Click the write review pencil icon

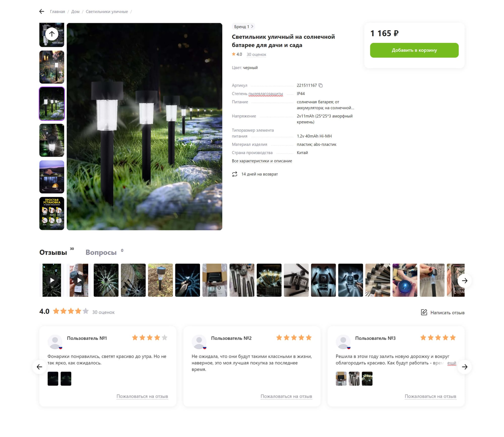pyautogui.click(x=424, y=312)
